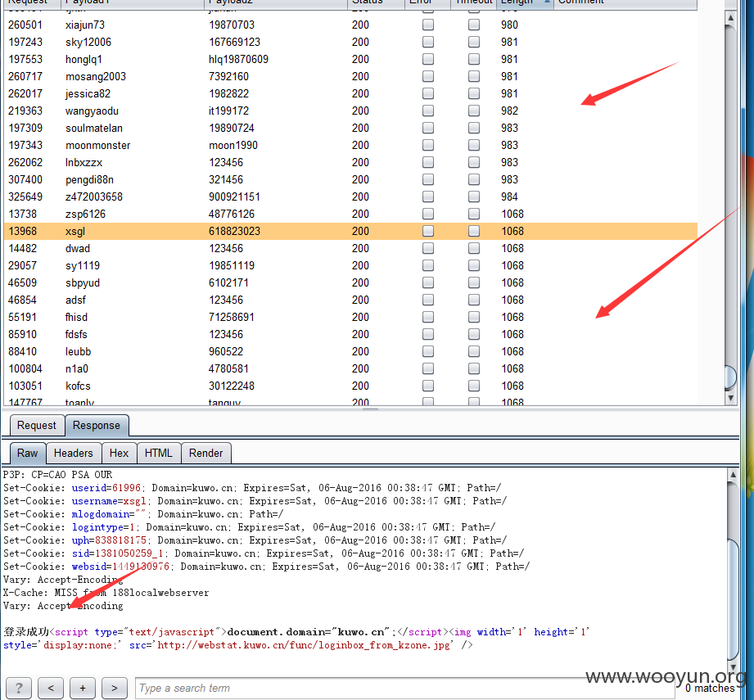This screenshot has height=700, width=754.
Task: Toggle Timeout checkbox in leubb row
Action: pyautogui.click(x=474, y=351)
